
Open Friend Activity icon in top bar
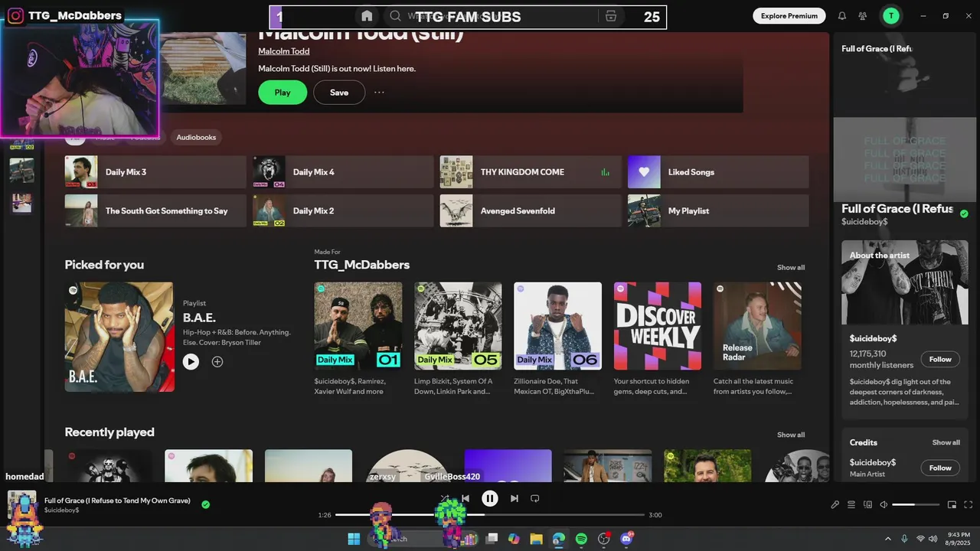[863, 15]
